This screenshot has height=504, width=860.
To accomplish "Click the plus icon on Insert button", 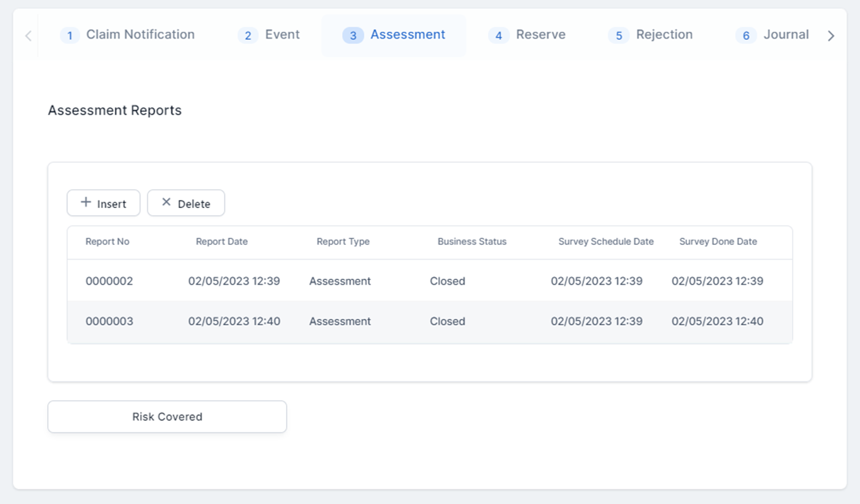I will [x=86, y=202].
